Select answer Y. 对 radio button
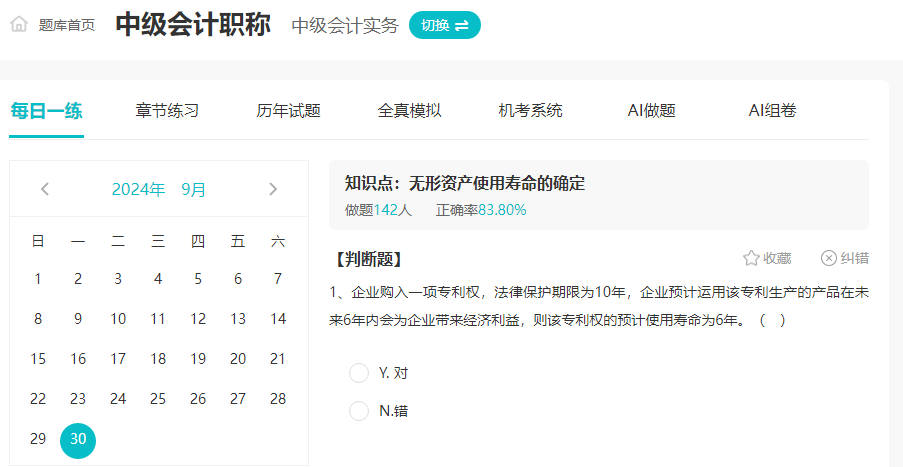This screenshot has width=903, height=467. point(359,373)
